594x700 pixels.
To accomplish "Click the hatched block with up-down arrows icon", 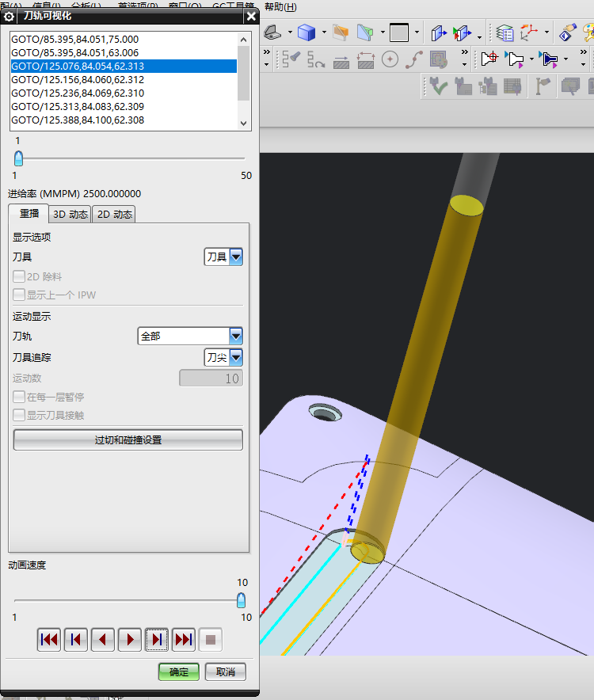I will [365, 60].
